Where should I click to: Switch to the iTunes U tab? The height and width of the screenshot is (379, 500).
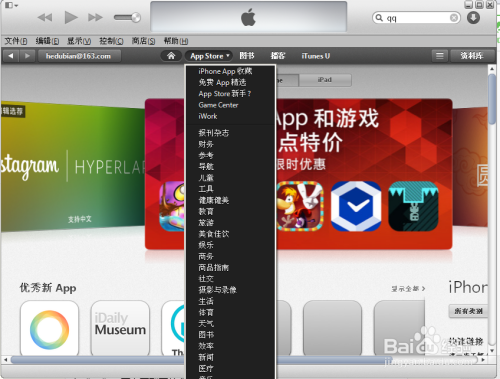pyautogui.click(x=316, y=56)
